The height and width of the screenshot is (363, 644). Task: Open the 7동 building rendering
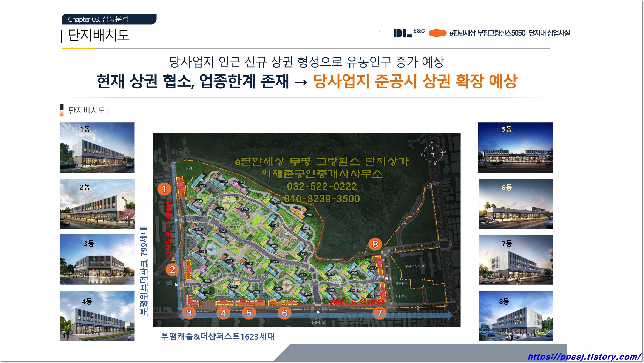pos(516,260)
